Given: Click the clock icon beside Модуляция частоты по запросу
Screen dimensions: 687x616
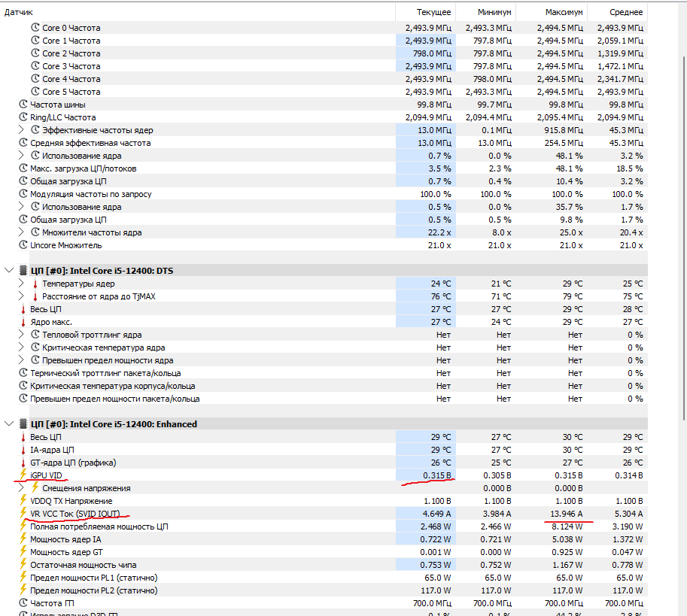Looking at the screenshot, I should click(23, 194).
